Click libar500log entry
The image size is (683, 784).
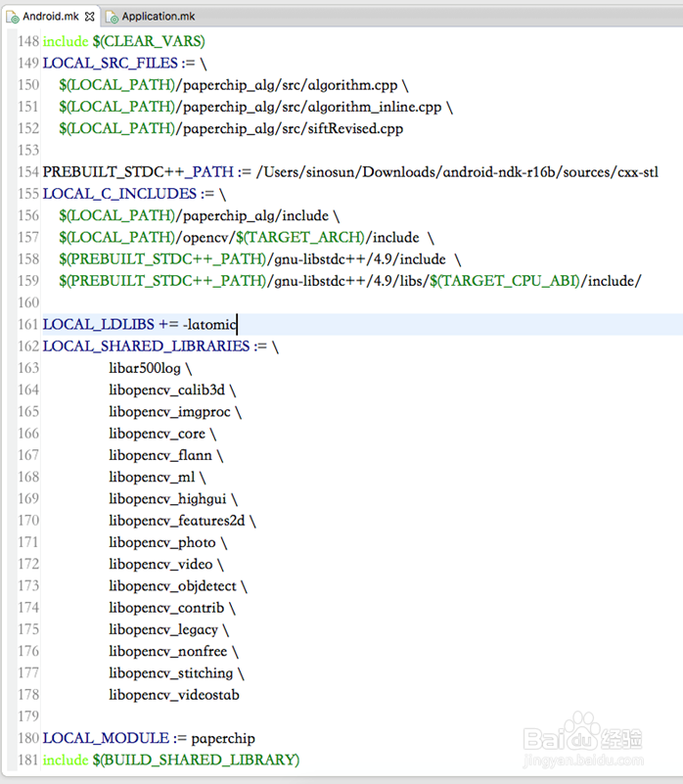(x=145, y=368)
